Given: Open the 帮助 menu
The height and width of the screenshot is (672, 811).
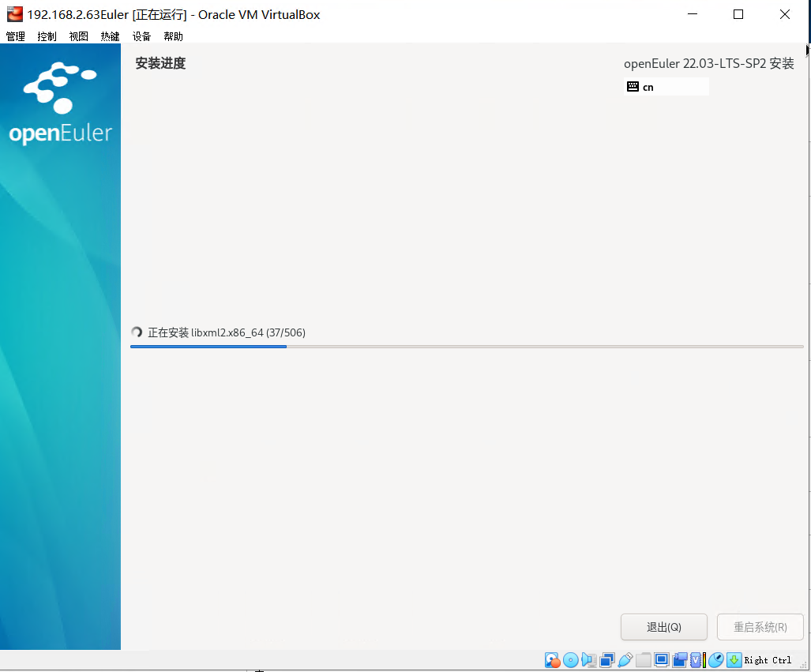Looking at the screenshot, I should coord(173,36).
